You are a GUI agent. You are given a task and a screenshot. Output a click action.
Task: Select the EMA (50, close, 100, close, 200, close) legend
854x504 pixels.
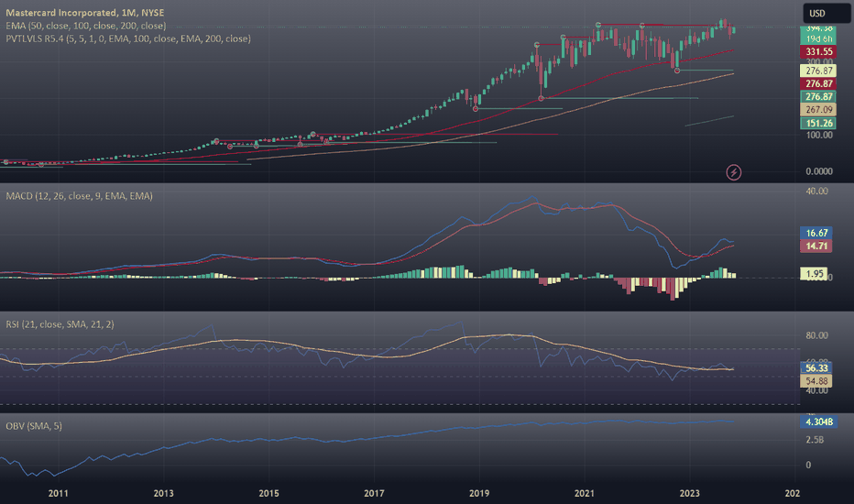[x=86, y=26]
